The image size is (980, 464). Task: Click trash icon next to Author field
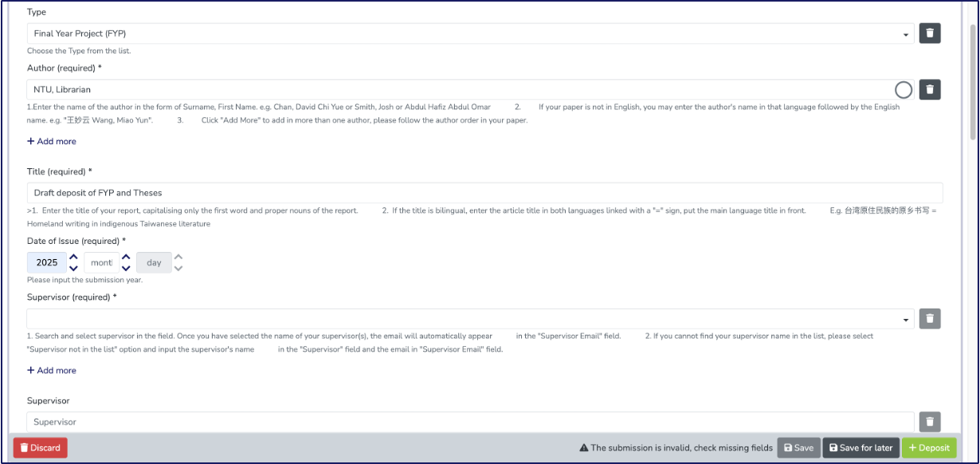click(x=930, y=90)
